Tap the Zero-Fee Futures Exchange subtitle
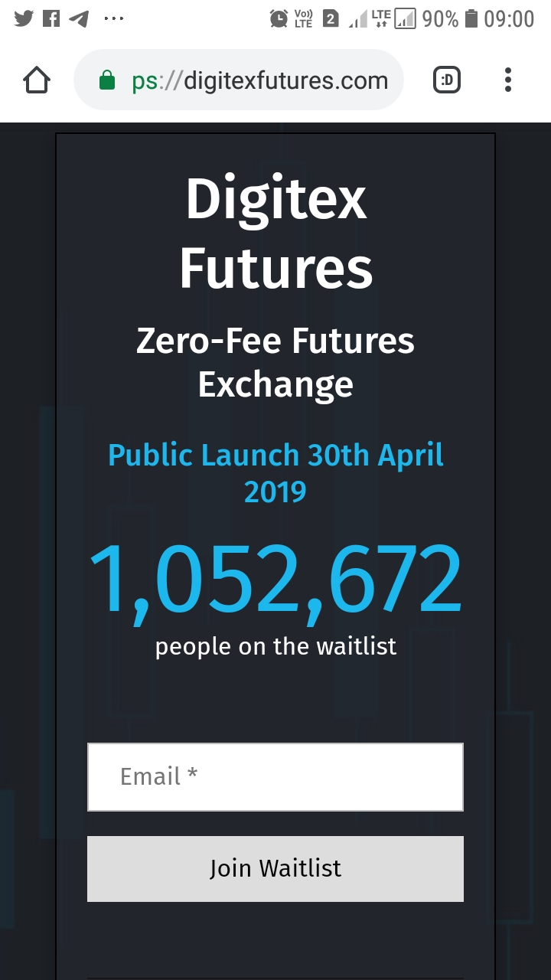Viewport: 551px width, 980px height. pos(275,361)
